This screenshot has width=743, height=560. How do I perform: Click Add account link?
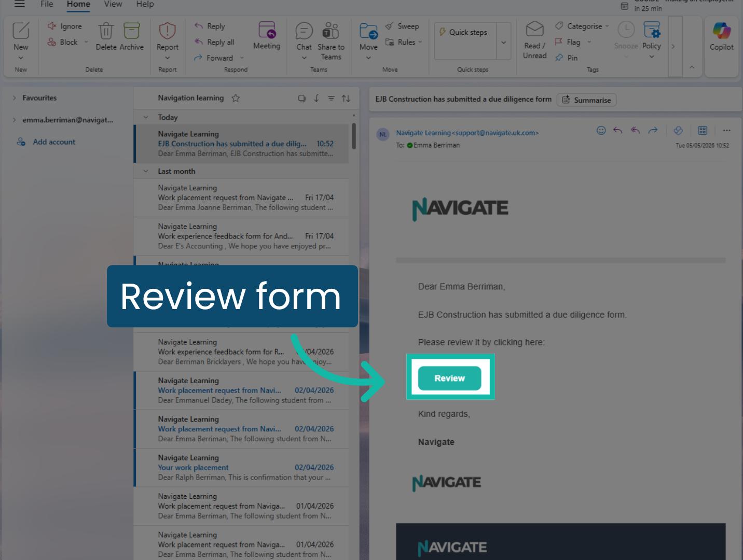pos(54,142)
